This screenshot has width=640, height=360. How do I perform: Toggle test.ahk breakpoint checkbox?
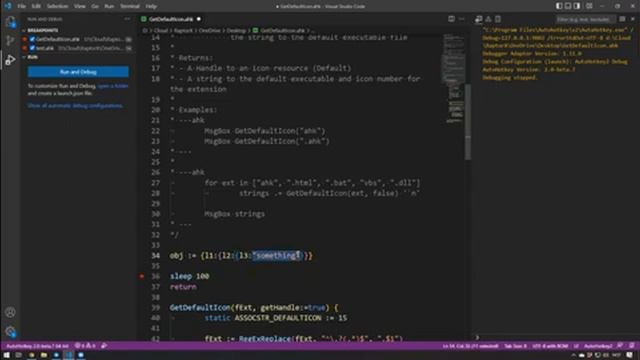point(32,48)
